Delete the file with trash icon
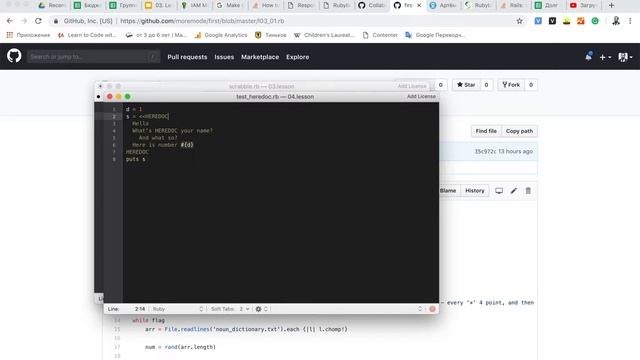640x360 pixels. click(528, 191)
